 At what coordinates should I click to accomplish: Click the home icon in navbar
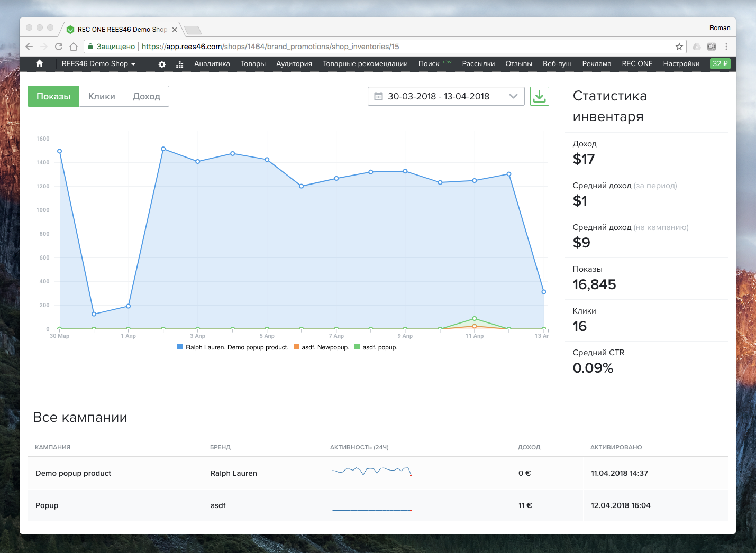[39, 64]
